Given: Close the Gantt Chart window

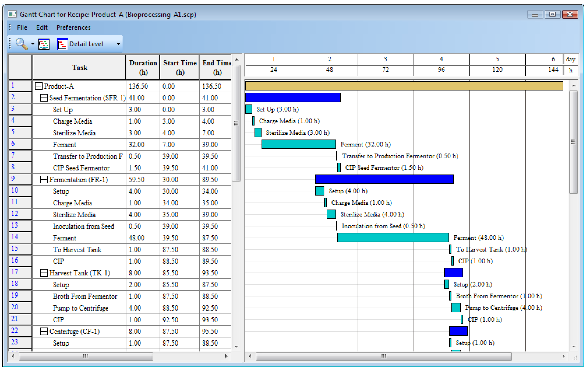Looking at the screenshot, I should tap(570, 14).
